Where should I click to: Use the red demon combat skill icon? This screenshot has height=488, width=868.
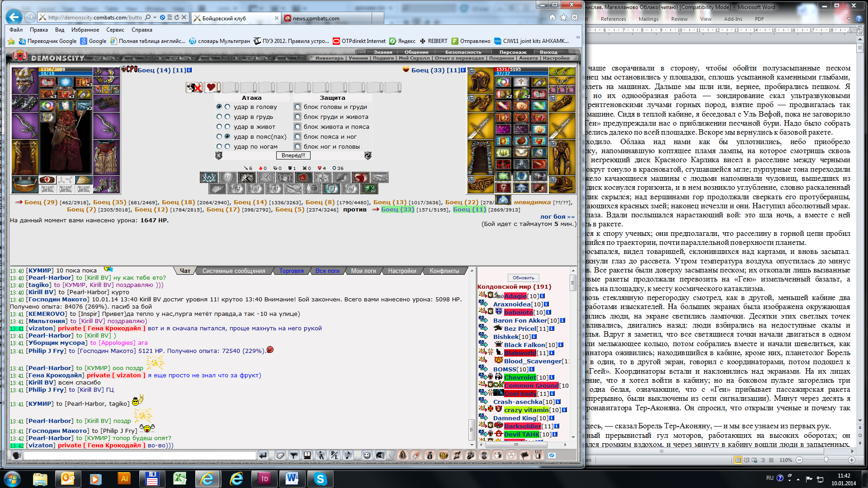click(x=361, y=178)
